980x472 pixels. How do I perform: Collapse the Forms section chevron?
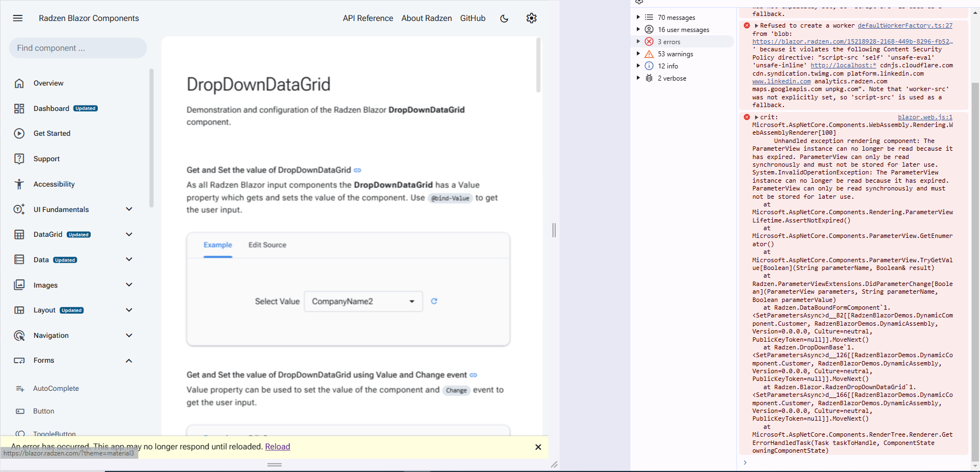[129, 360]
